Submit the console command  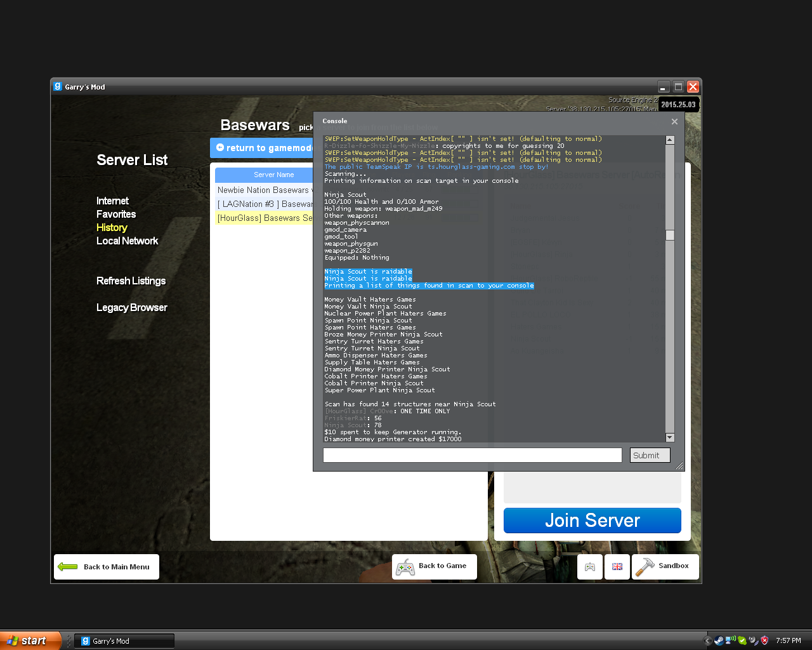pyautogui.click(x=650, y=455)
